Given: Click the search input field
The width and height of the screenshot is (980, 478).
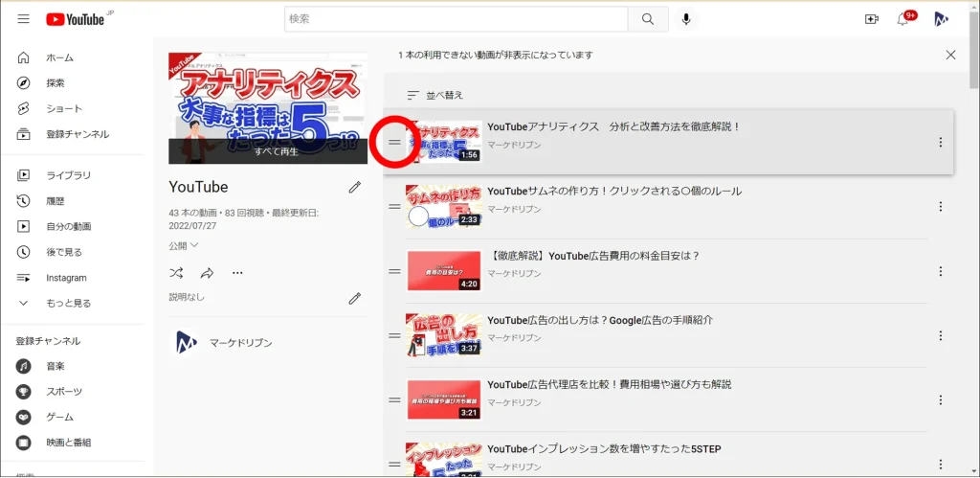Looking at the screenshot, I should (456, 19).
